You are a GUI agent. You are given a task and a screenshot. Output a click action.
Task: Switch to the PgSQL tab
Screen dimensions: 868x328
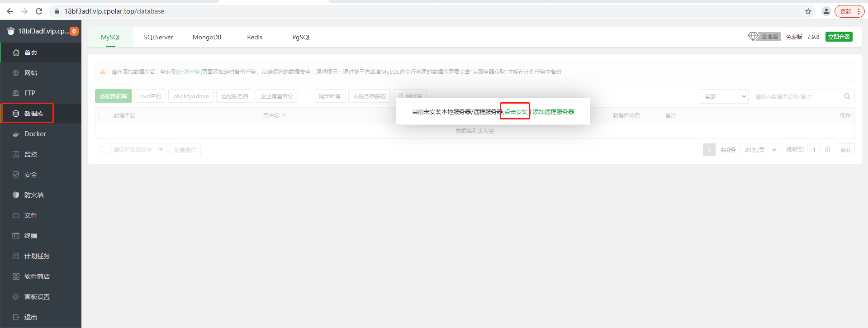pyautogui.click(x=301, y=37)
